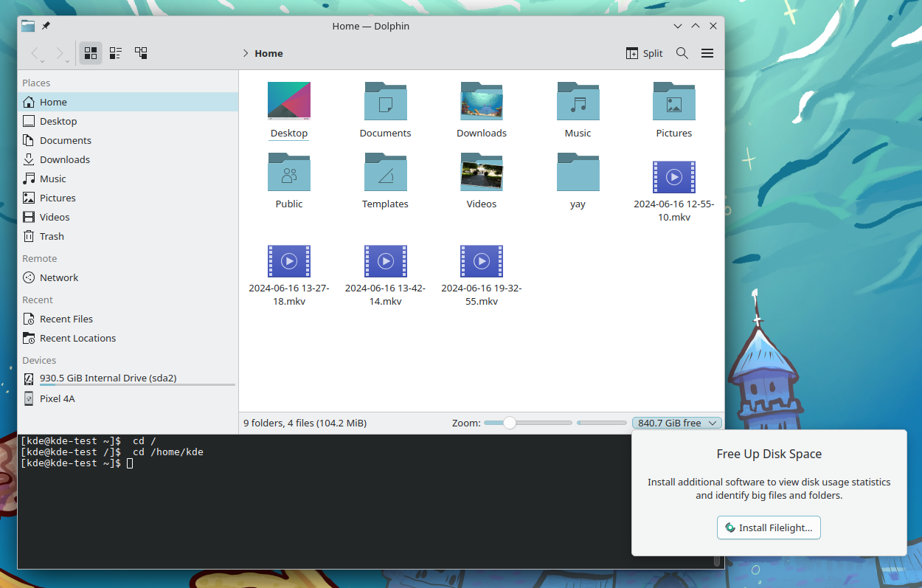
Task: Open the Downloads folder icon
Action: (482, 101)
